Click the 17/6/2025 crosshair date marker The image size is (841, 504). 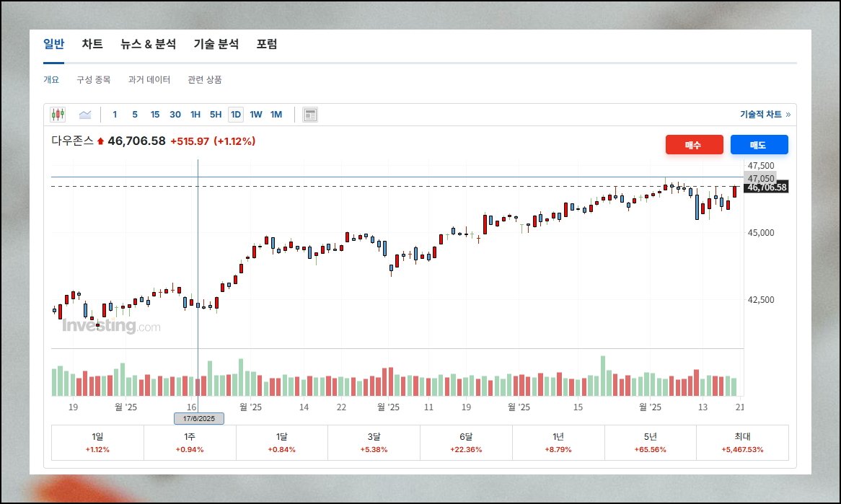tap(199, 419)
